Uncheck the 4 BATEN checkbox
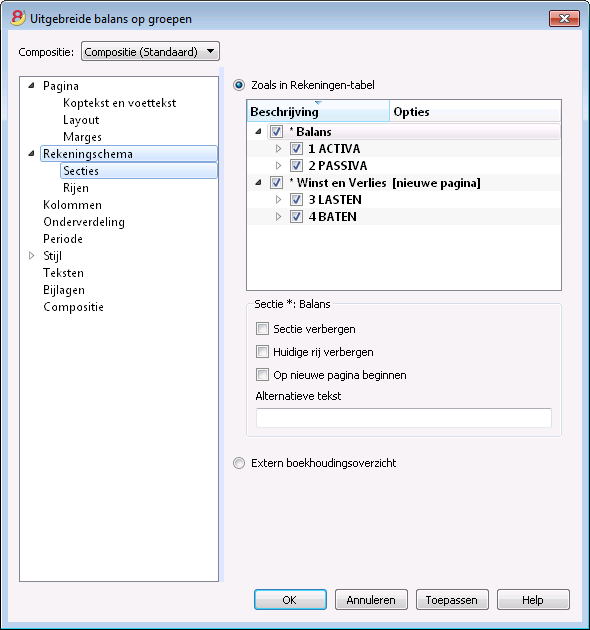 (296, 217)
